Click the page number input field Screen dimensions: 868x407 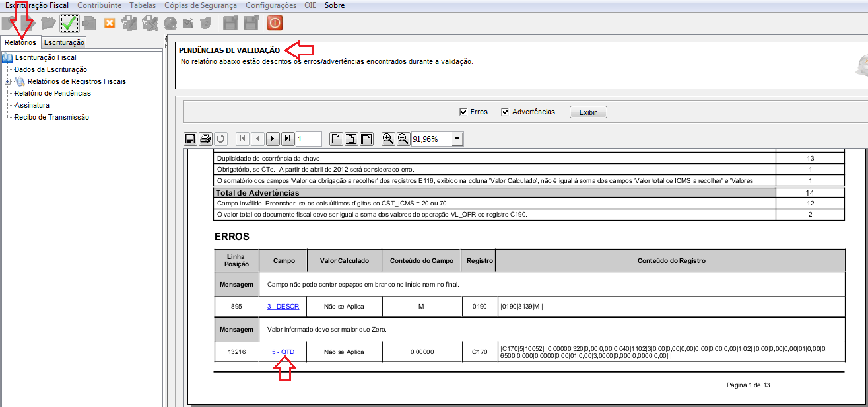click(309, 139)
